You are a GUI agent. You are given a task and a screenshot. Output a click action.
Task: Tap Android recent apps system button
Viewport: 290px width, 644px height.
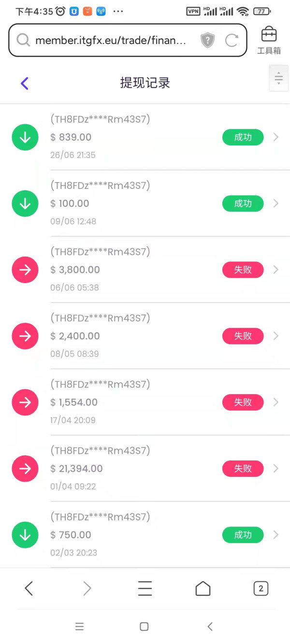click(x=80, y=627)
